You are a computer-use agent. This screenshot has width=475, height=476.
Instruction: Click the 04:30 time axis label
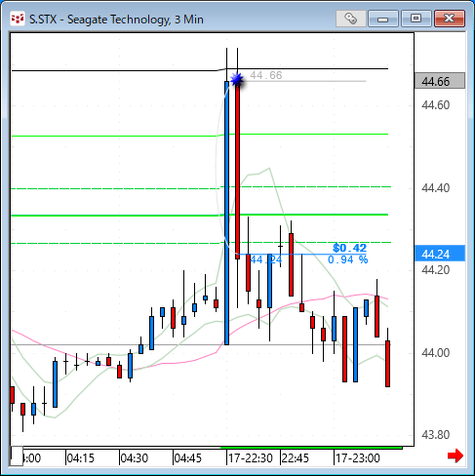click(135, 458)
